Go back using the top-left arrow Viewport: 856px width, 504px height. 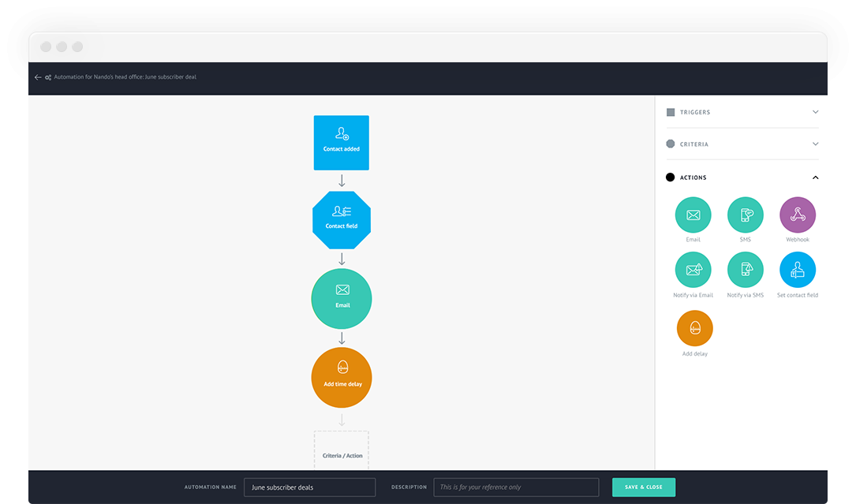tap(38, 77)
